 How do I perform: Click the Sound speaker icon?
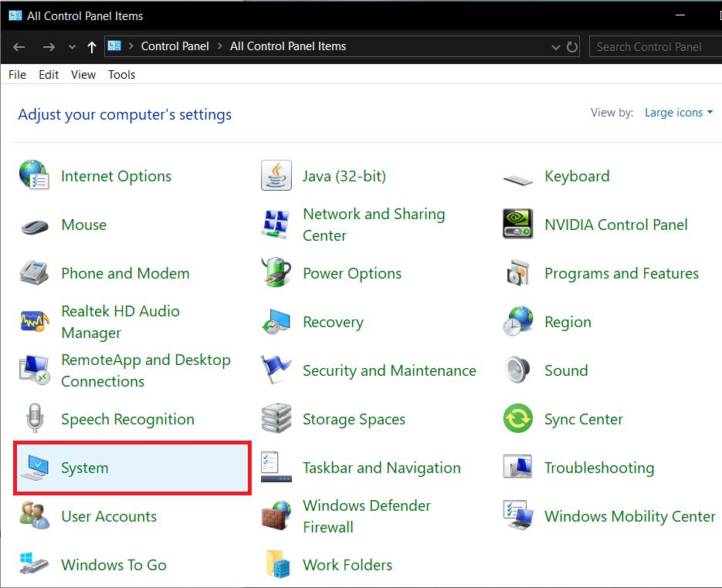click(x=517, y=370)
